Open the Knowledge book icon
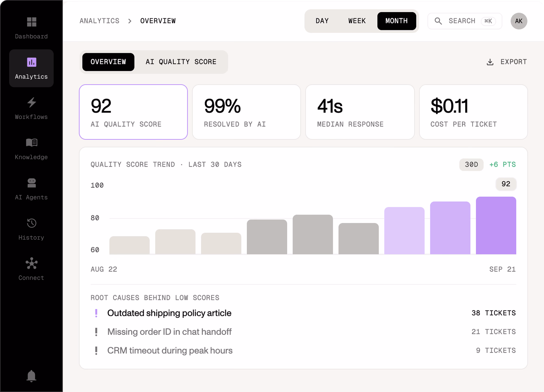Screen dimensions: 544x392 [32, 142]
